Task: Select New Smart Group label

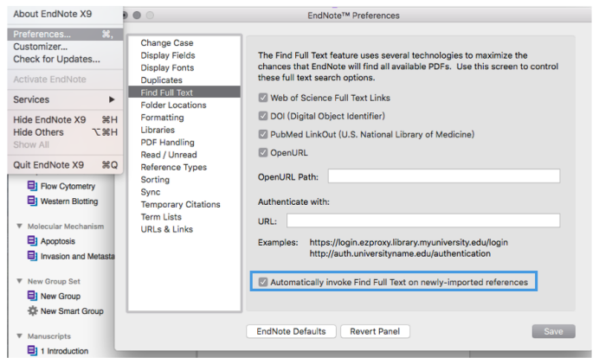Action: click(72, 311)
